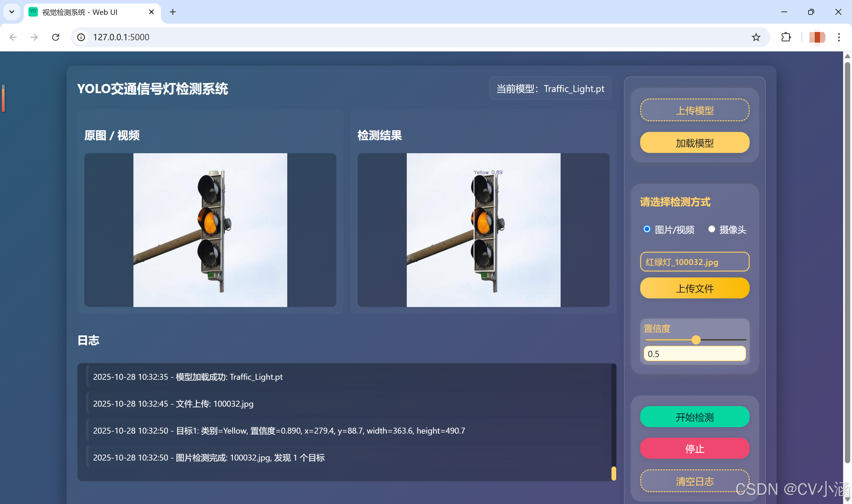Open Chrome's three-dot menu
The image size is (852, 504).
(838, 37)
